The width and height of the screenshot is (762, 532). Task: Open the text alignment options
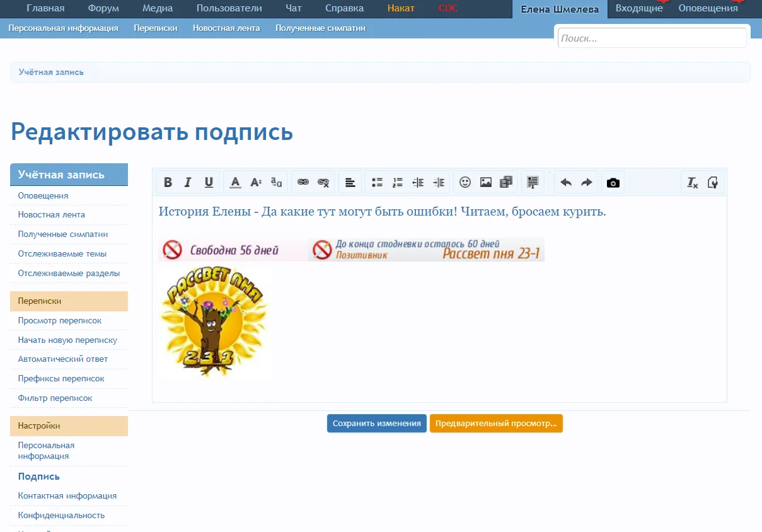350,182
